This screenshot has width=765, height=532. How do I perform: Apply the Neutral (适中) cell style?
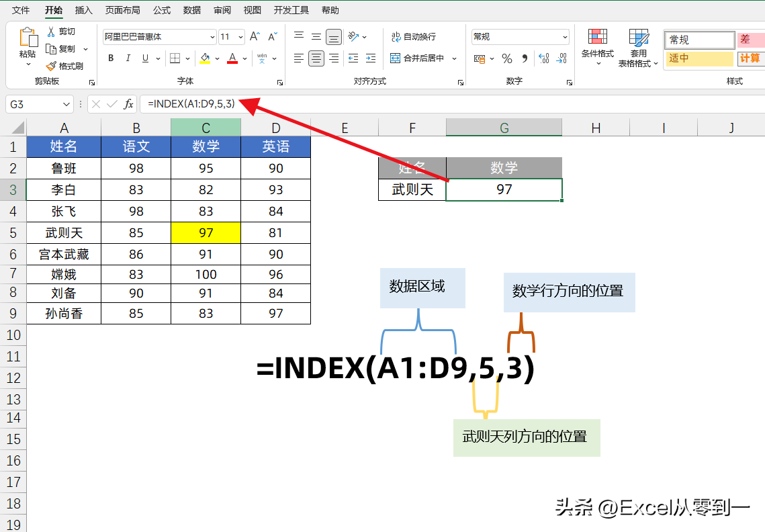coord(699,58)
